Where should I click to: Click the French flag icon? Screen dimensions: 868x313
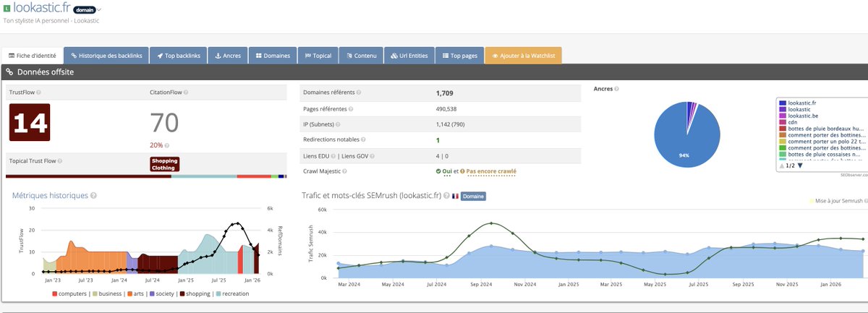point(456,195)
